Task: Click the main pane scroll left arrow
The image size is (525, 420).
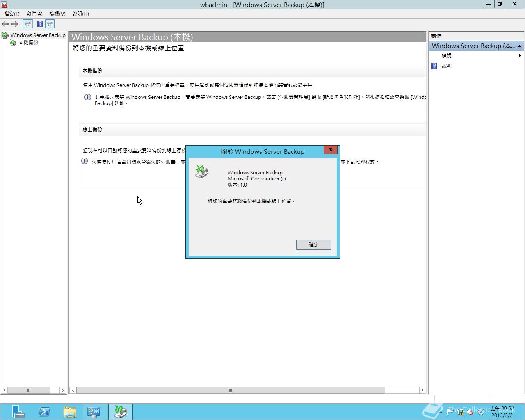Action: click(x=73, y=390)
